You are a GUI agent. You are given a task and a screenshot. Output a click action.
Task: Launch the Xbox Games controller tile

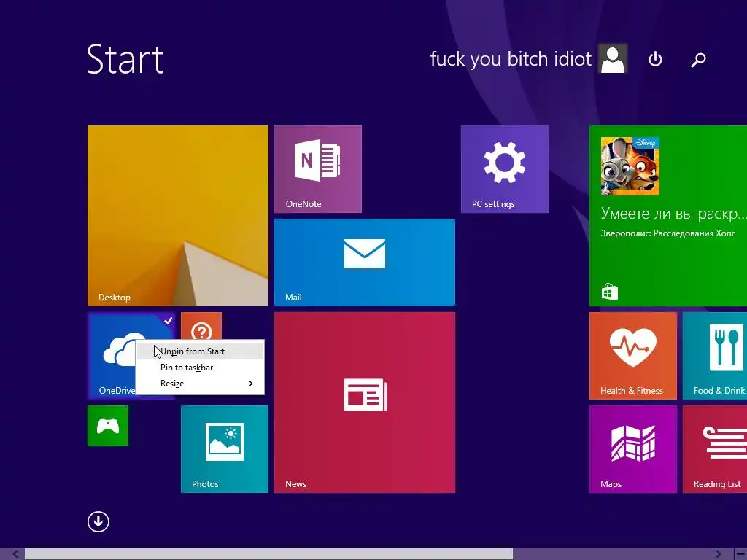click(108, 426)
